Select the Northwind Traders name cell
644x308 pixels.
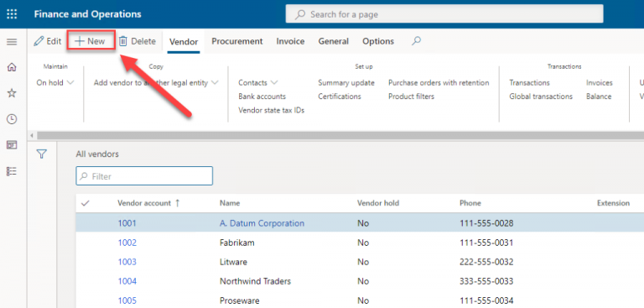(x=255, y=281)
